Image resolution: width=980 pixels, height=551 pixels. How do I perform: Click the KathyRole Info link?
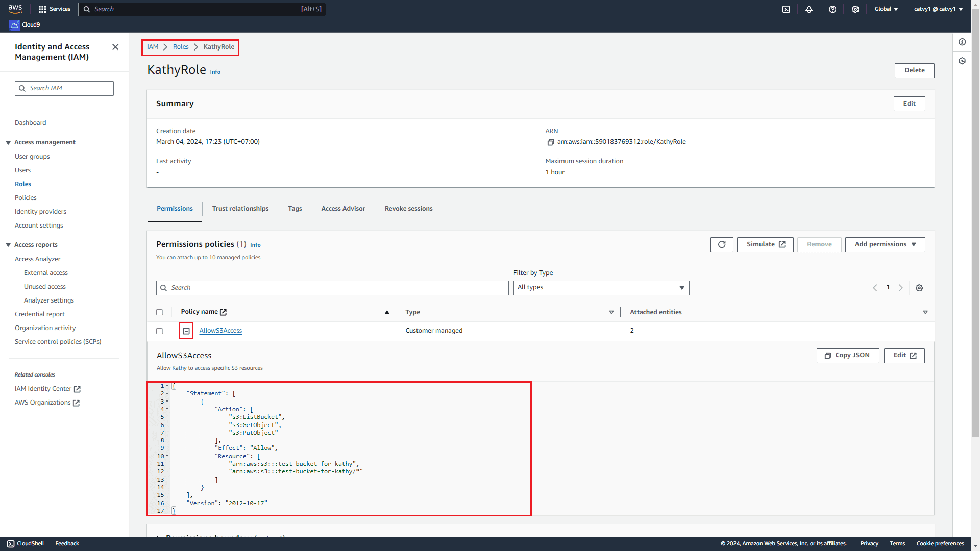[215, 72]
